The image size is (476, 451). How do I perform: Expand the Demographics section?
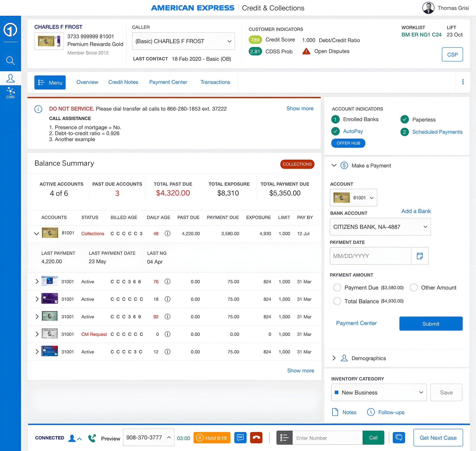334,358
